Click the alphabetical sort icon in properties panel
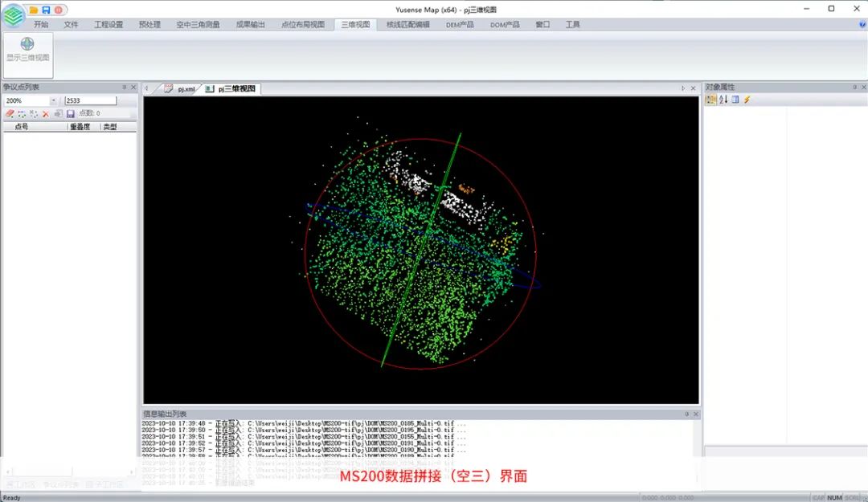Image resolution: width=868 pixels, height=502 pixels. click(723, 100)
